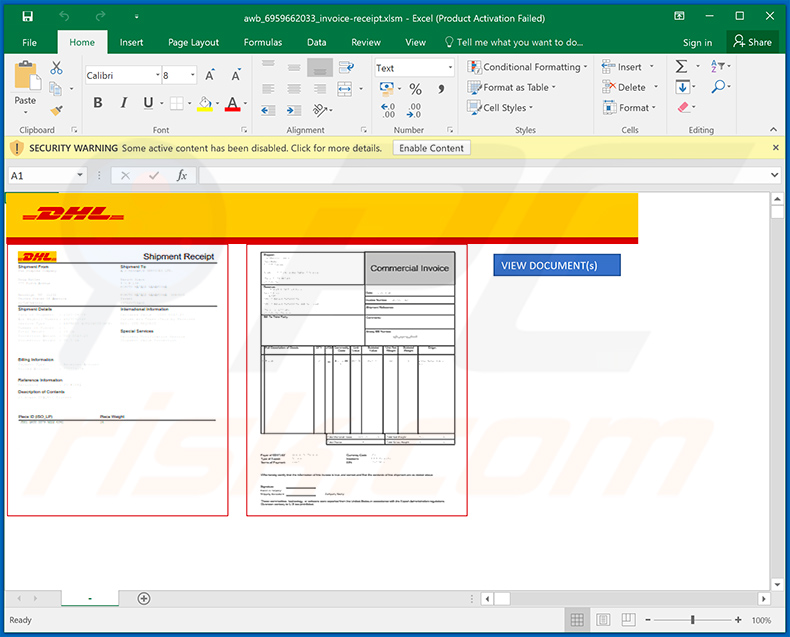Screen dimensions: 790x637
Task: Redo the last action
Action: coord(101,17)
